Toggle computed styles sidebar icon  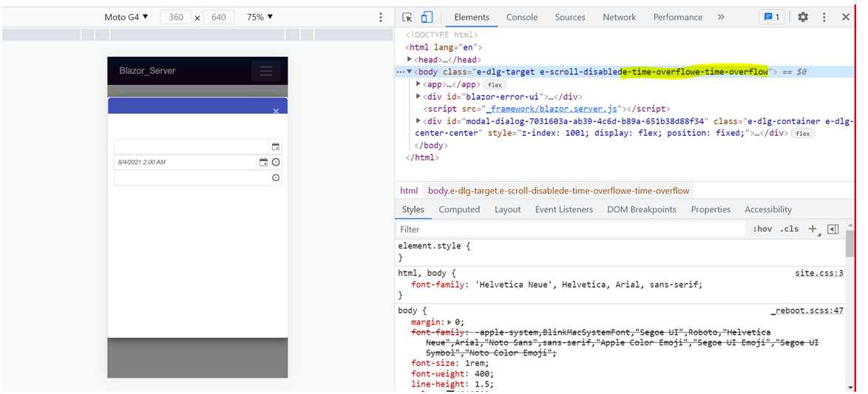(x=833, y=229)
